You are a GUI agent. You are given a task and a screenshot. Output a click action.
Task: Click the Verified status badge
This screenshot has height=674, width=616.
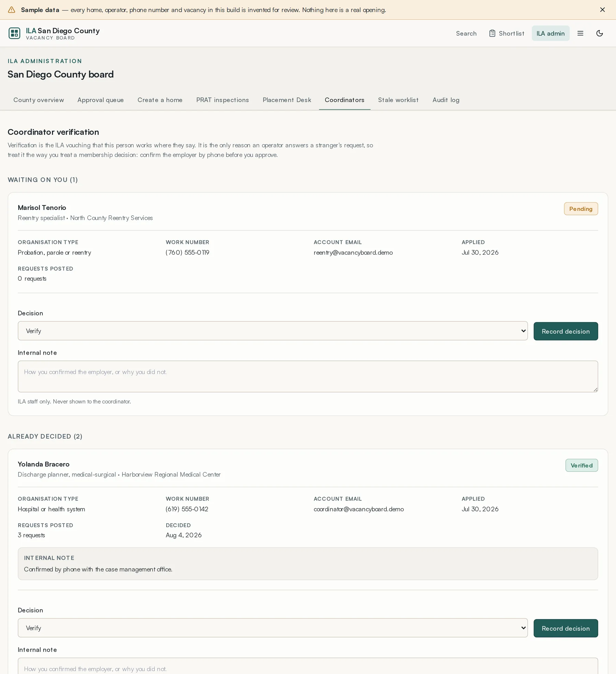(x=581, y=465)
